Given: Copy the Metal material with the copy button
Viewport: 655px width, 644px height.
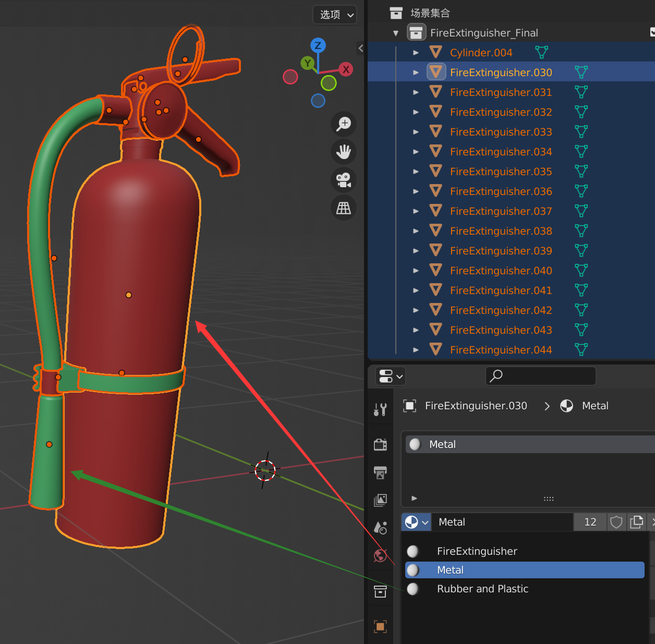Looking at the screenshot, I should tap(637, 521).
